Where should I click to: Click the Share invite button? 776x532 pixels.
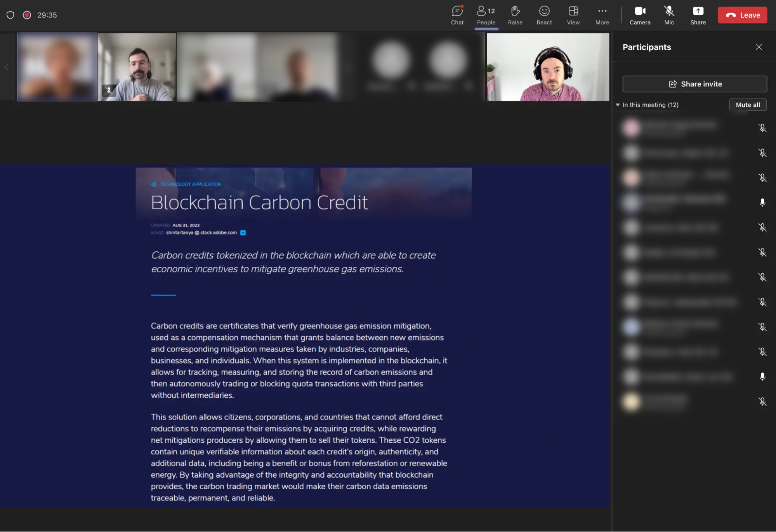point(694,84)
